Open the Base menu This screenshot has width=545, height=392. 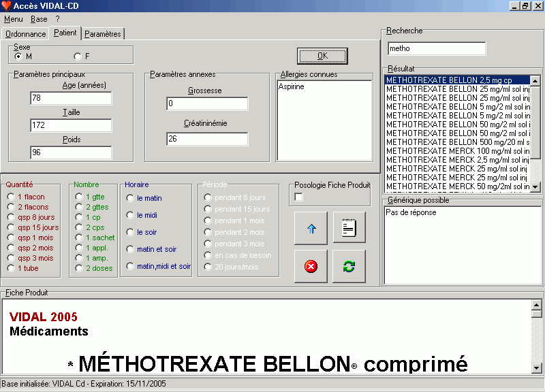tap(39, 19)
